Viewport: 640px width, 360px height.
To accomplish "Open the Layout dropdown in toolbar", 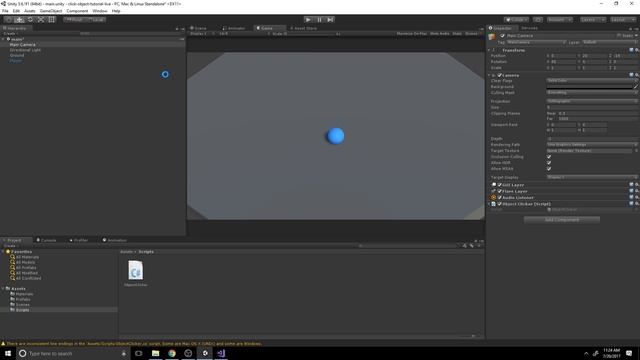I will click(623, 20).
